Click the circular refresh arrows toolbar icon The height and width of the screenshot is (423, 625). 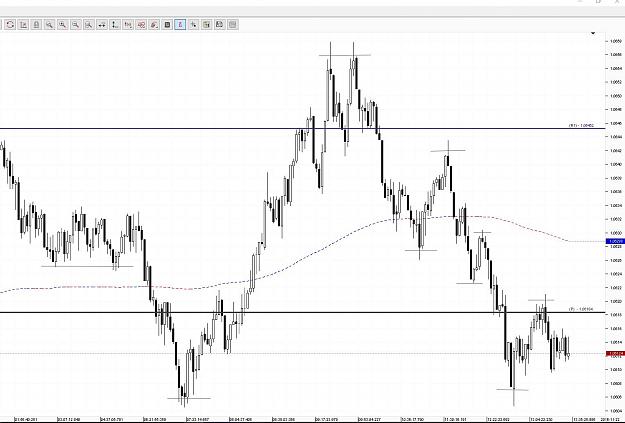coord(10,25)
